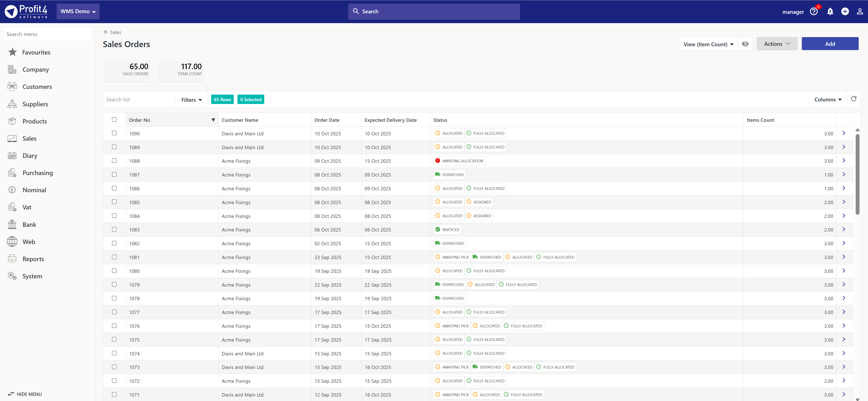Click the Bank building icon
The image size is (868, 401).
click(12, 224)
